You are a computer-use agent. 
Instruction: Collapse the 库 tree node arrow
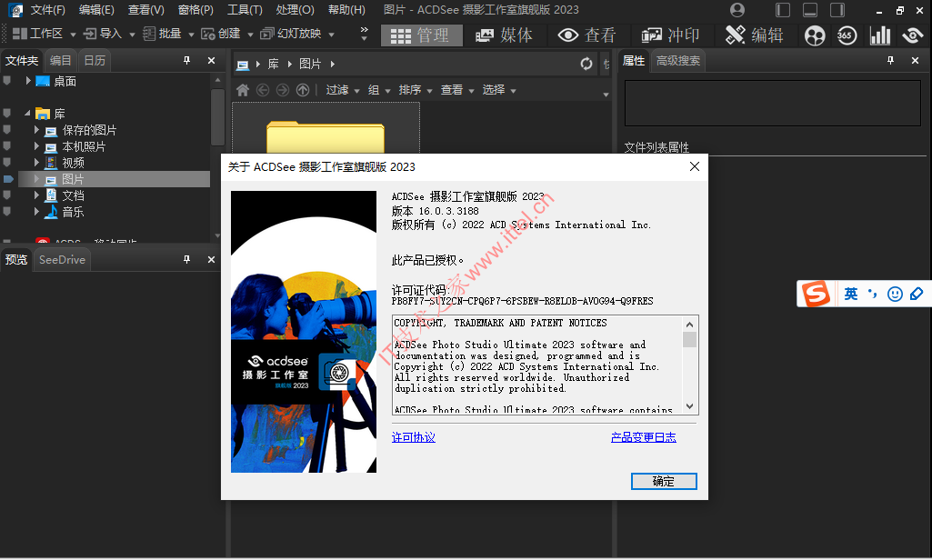click(27, 113)
